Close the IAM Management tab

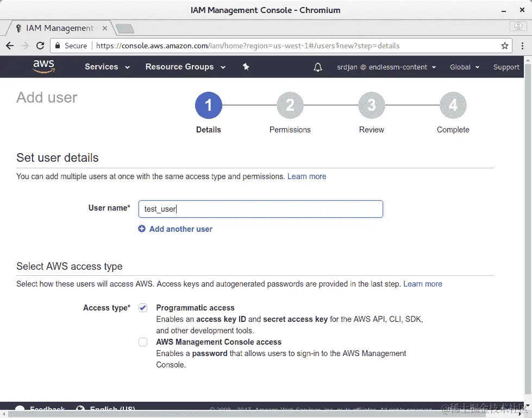click(x=105, y=28)
